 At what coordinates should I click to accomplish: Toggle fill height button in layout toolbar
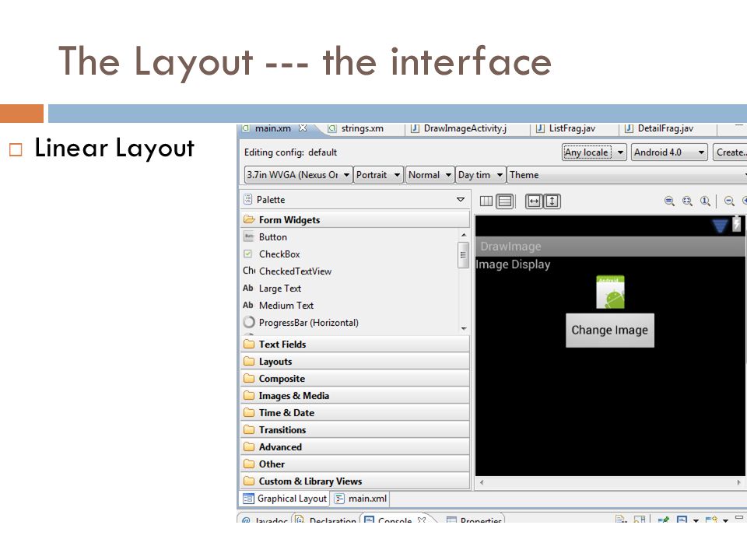pos(552,201)
